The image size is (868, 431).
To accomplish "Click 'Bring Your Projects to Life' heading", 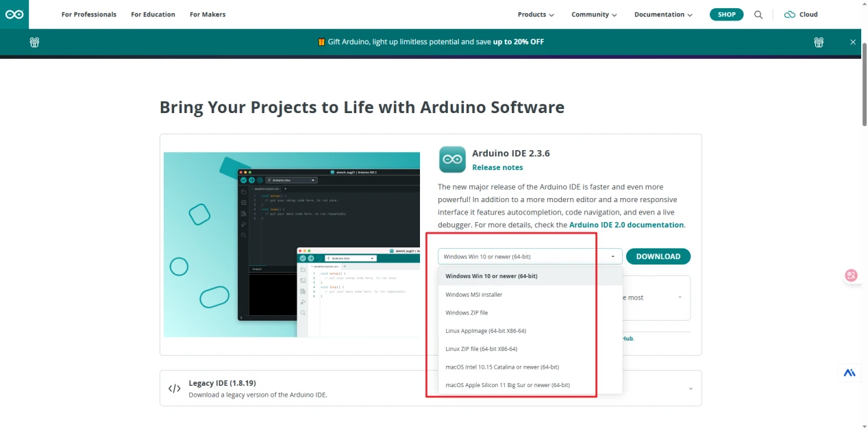I will (362, 107).
